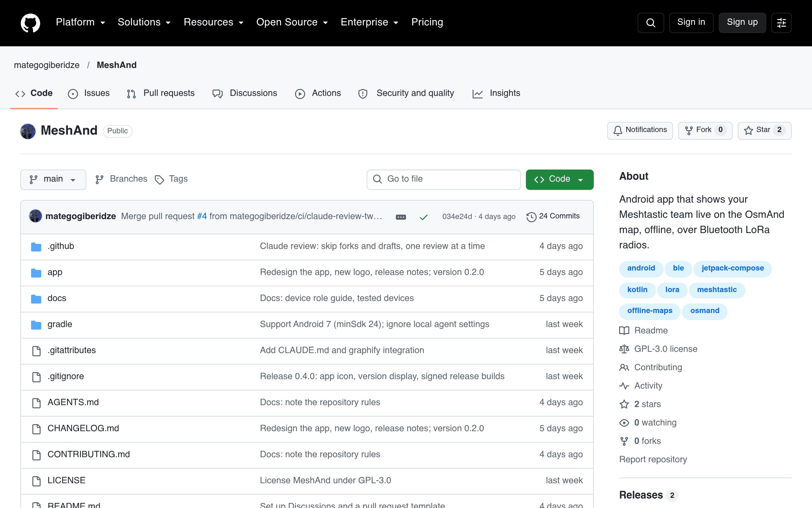The height and width of the screenshot is (508, 812).
Task: Switch to the Insights tab
Action: pyautogui.click(x=496, y=93)
